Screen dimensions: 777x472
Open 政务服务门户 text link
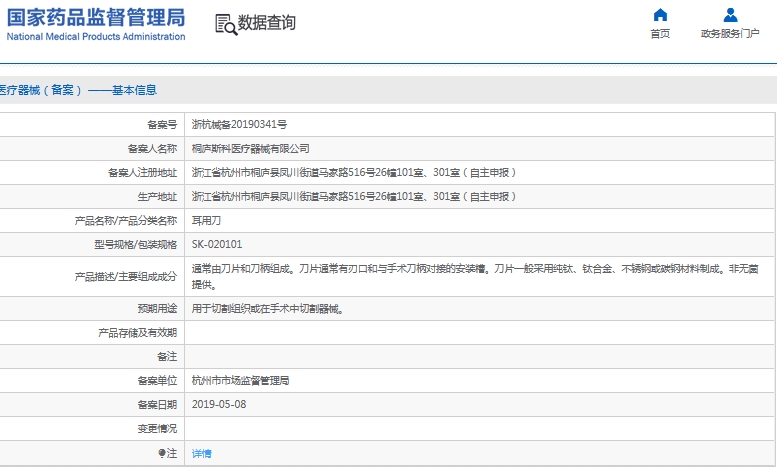pos(730,33)
